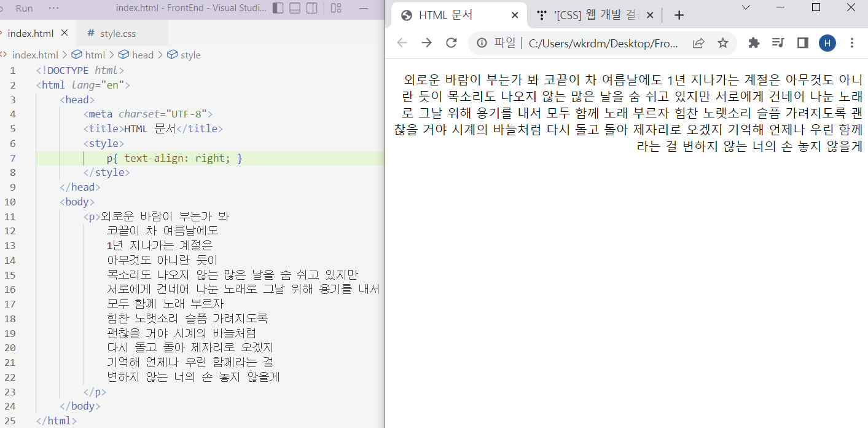The width and height of the screenshot is (868, 428).
Task: Select the style breadcrumb item
Action: 184,55
